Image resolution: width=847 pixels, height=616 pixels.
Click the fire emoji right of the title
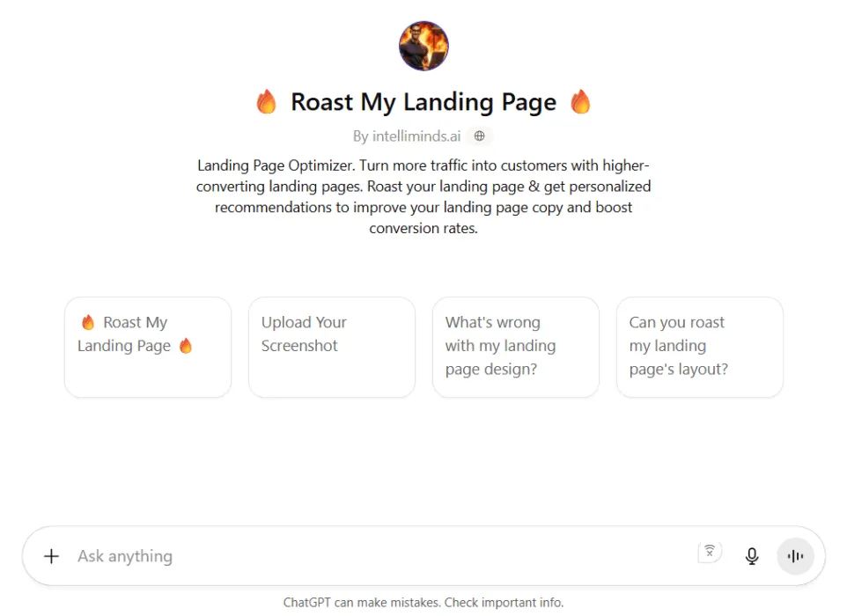pyautogui.click(x=580, y=102)
